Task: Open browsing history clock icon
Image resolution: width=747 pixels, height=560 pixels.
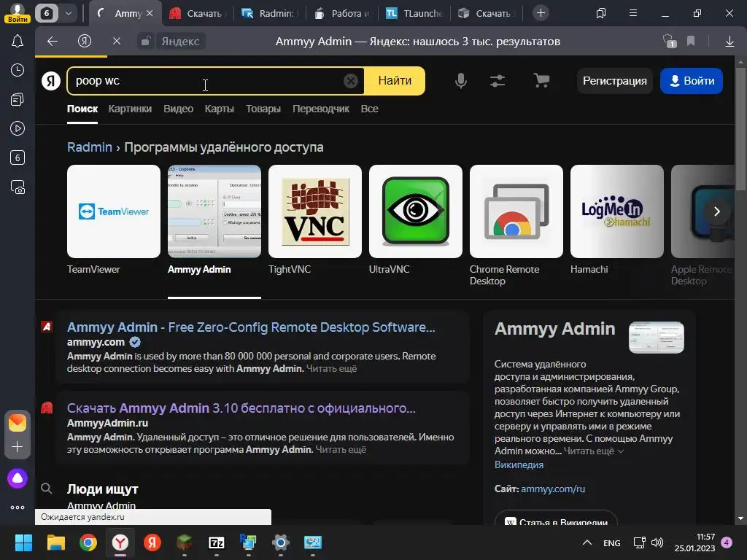Action: tap(18, 70)
